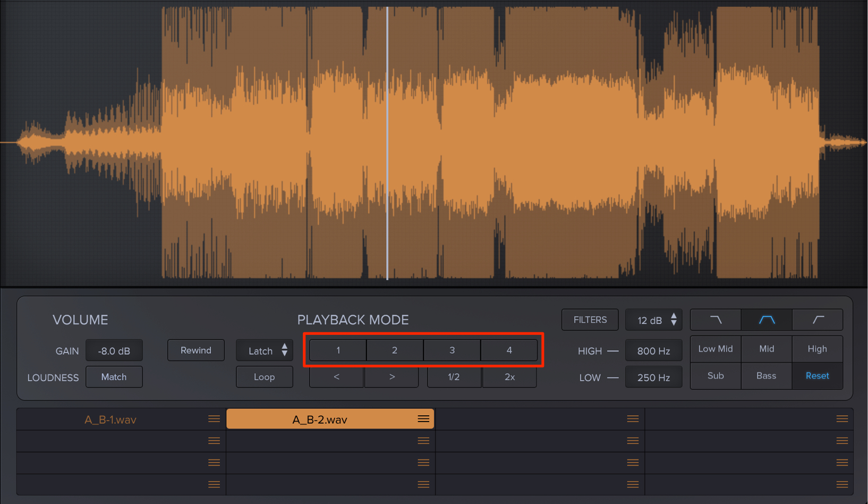
Task: Click the waveform playhead marker
Action: tap(387, 143)
